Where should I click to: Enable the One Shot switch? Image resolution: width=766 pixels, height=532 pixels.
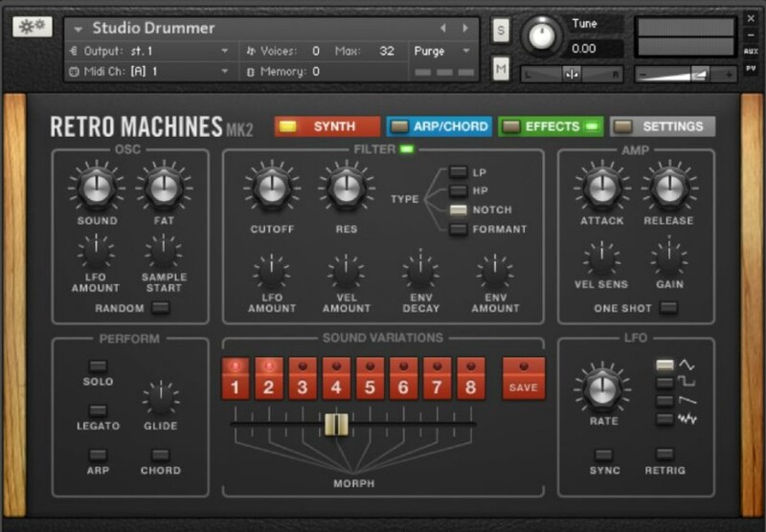tap(668, 307)
